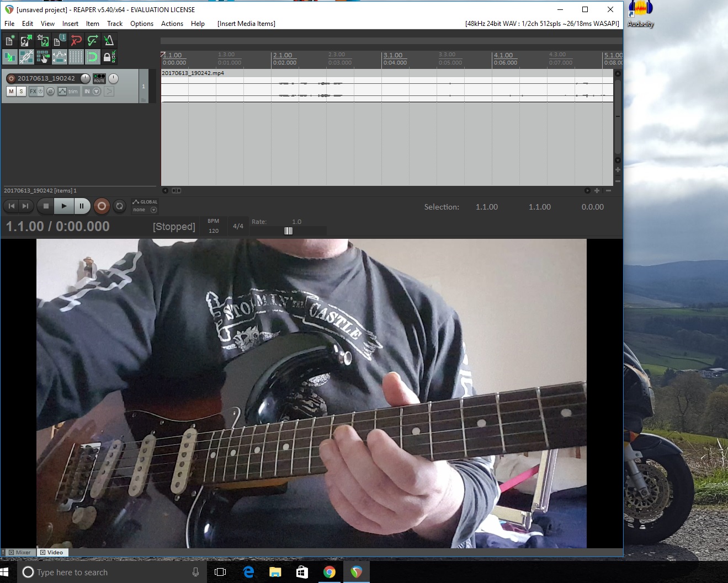Click the track ROUTE button
Image resolution: width=728 pixels, height=583 pixels.
point(99,78)
